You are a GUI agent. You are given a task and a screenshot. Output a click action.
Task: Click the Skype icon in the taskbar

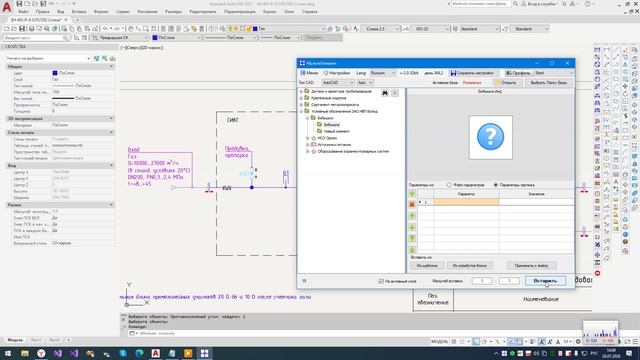click(123, 353)
